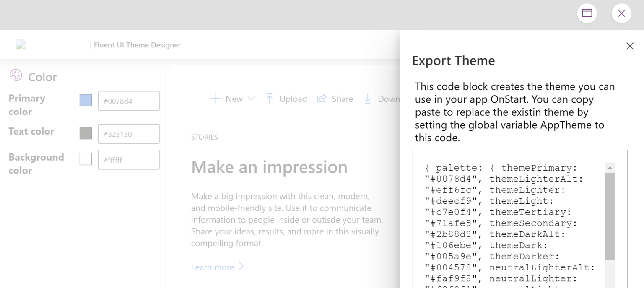The height and width of the screenshot is (288, 644).
Task: Open the New dropdown menu
Action: [252, 99]
